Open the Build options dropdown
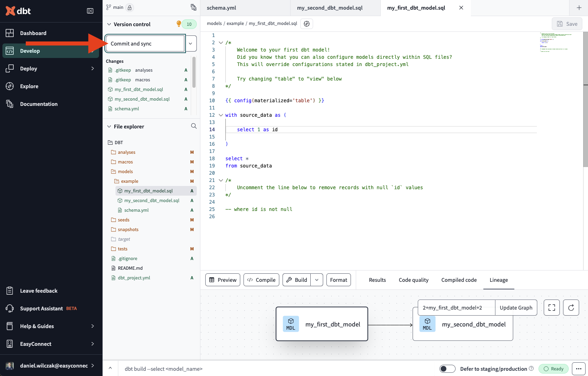 (317, 280)
